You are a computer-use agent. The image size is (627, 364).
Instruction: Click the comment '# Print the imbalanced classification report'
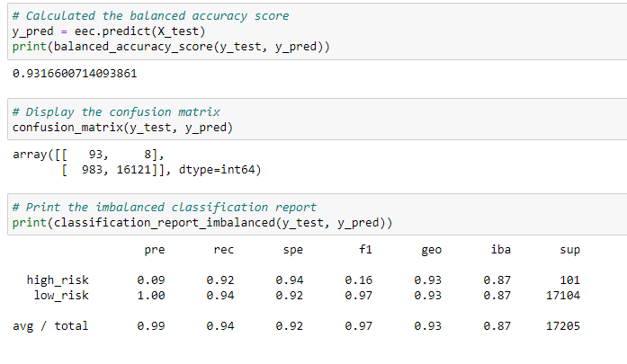165,208
